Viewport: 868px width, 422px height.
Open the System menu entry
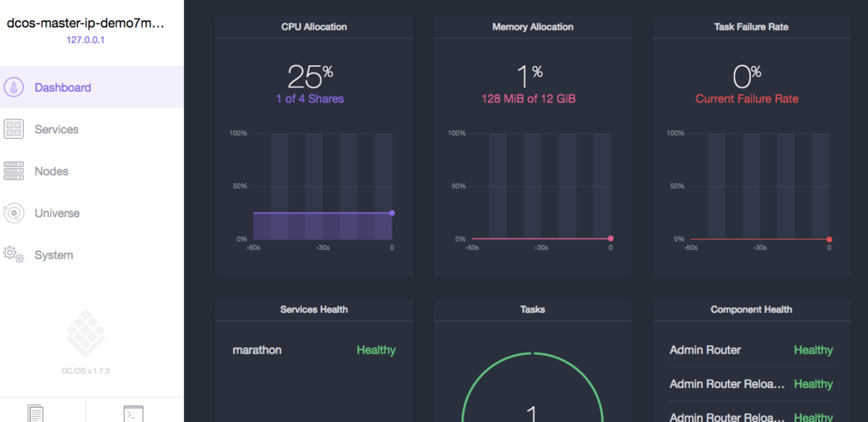53,256
